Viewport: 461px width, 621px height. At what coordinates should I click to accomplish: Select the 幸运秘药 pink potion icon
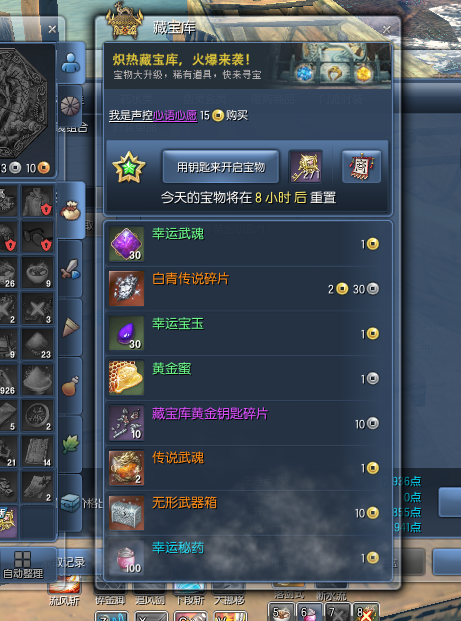tap(126, 557)
